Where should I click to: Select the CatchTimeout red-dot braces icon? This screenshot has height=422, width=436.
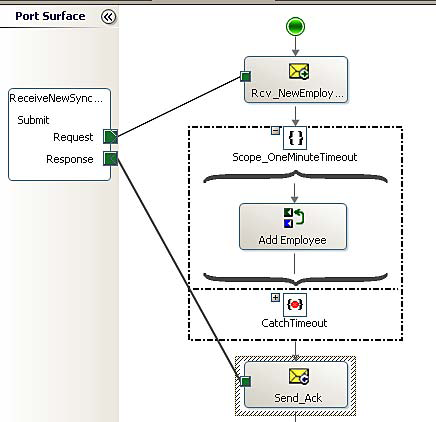click(295, 304)
